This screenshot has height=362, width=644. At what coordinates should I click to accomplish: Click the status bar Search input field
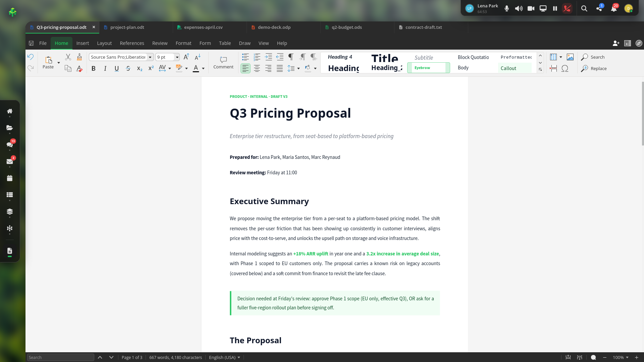point(61,357)
